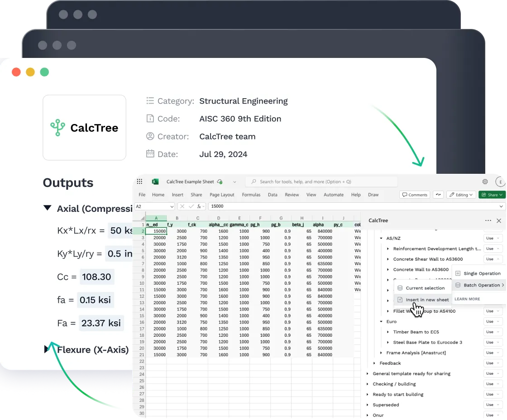Select column header D
This screenshot has height=420, width=507.
(219, 218)
